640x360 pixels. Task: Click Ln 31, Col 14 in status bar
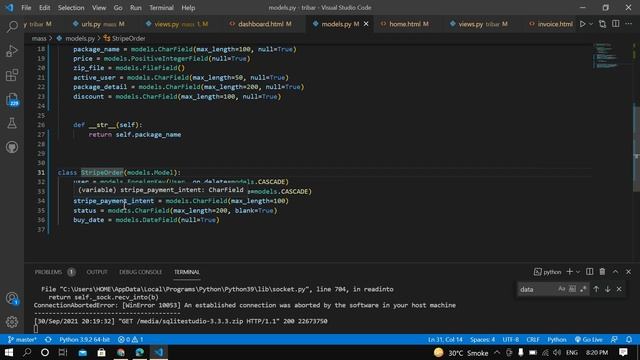pos(445,340)
